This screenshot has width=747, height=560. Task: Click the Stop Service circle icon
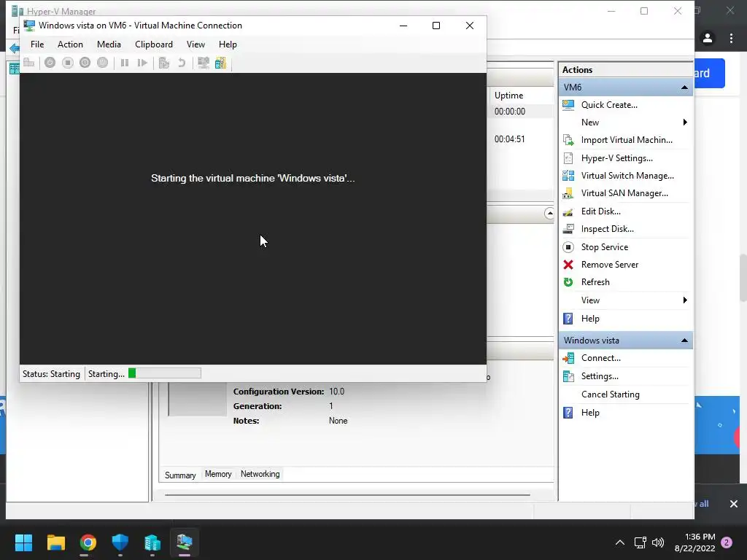click(x=568, y=247)
